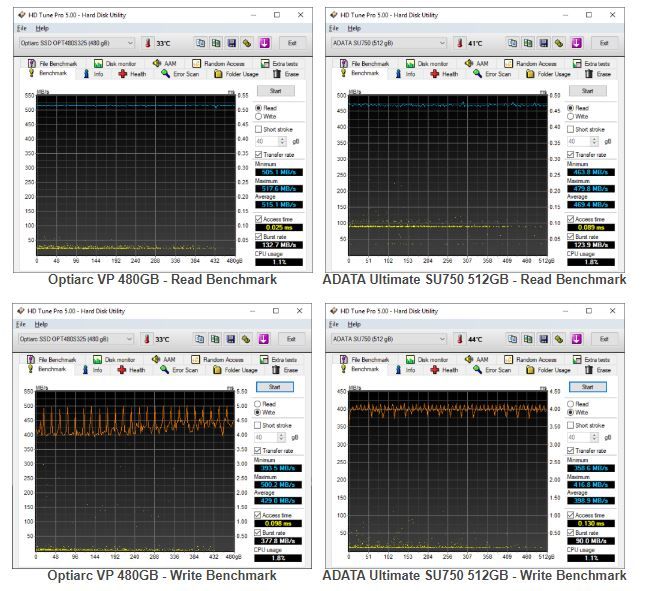Copy screenshot icon in Optiarc Write Benchmark window
Viewport: 663px width, 591px height.
coord(215,339)
